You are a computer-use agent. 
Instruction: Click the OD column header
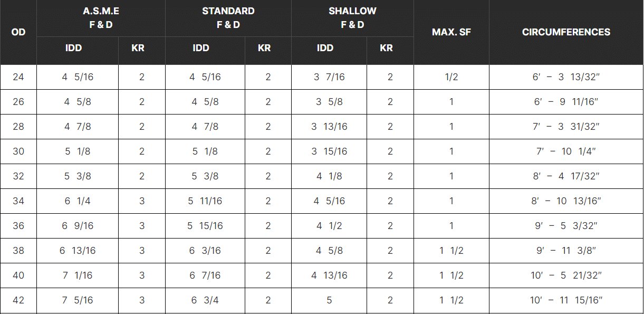(18, 32)
